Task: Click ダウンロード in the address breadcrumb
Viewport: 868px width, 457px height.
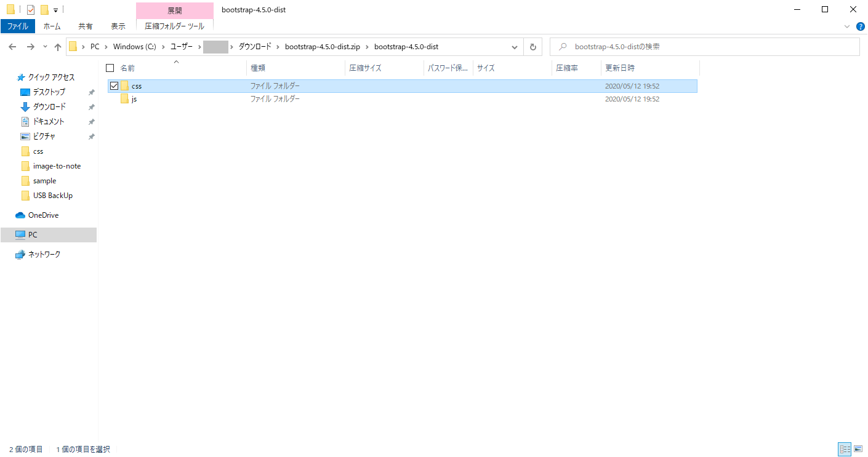Action: (255, 47)
